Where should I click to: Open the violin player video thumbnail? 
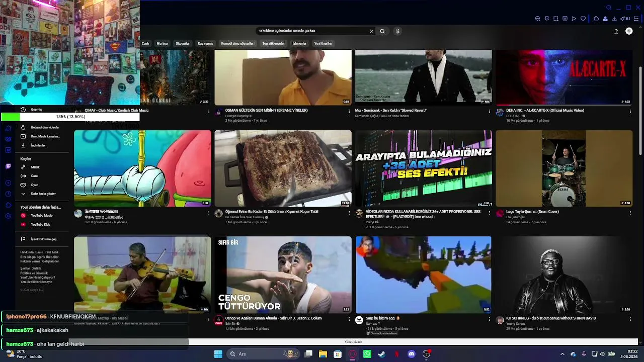click(142, 275)
